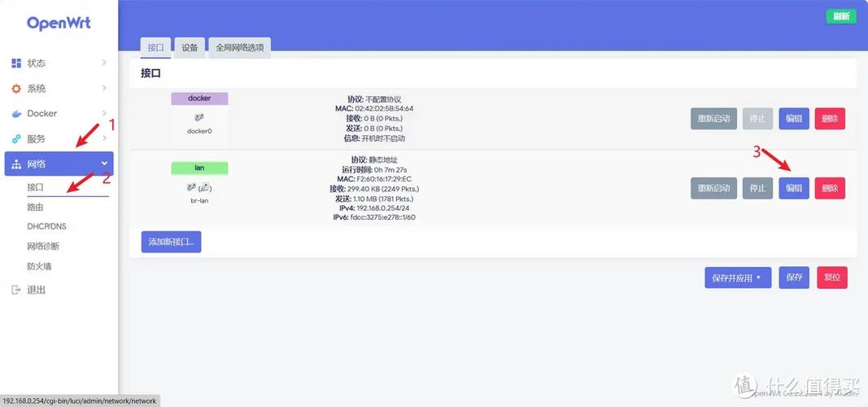Stop the lan interface
The image size is (868, 407).
point(757,188)
